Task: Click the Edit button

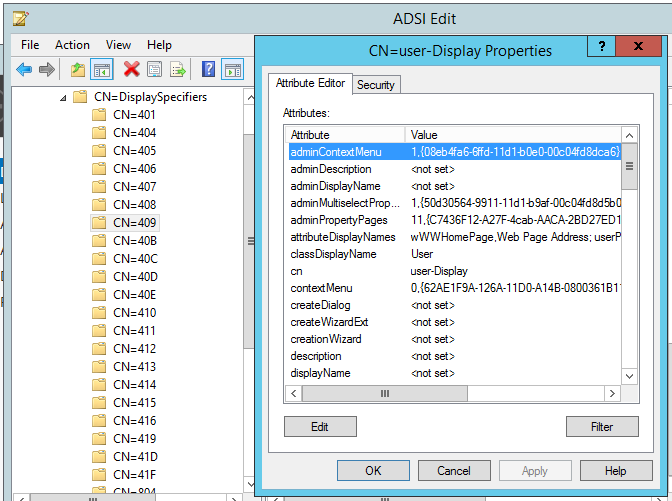Action: 320,427
